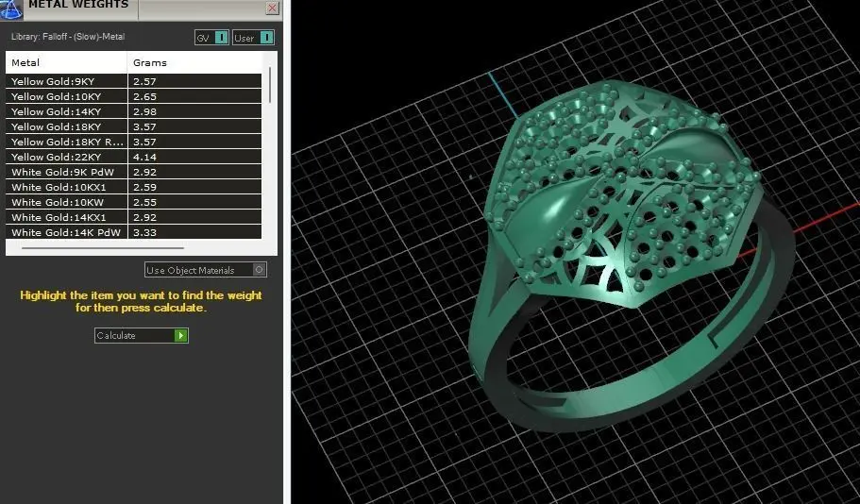This screenshot has height=504, width=860.
Task: Click the 2.65 grams value
Action: (144, 96)
